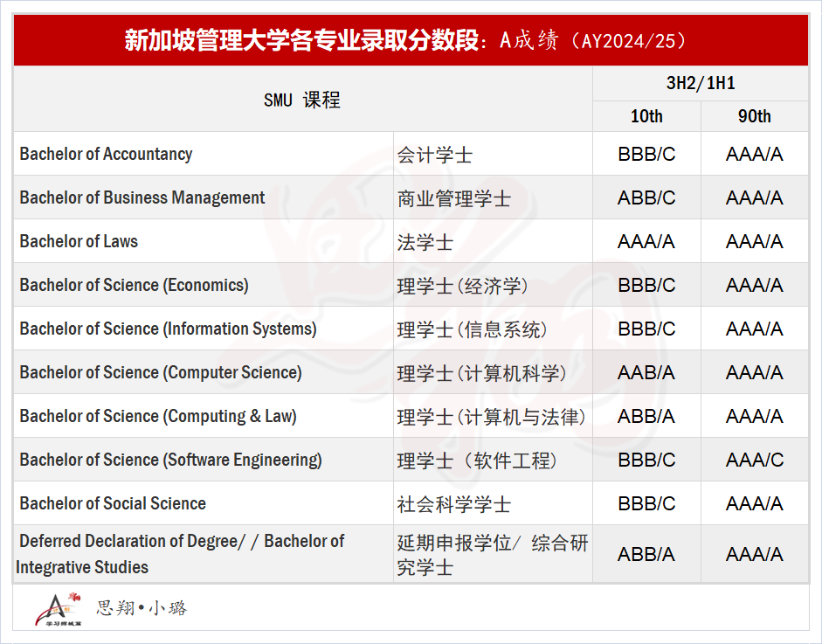Click Social Science 10th 'BBB/C' value
822x644 pixels.
(x=646, y=503)
